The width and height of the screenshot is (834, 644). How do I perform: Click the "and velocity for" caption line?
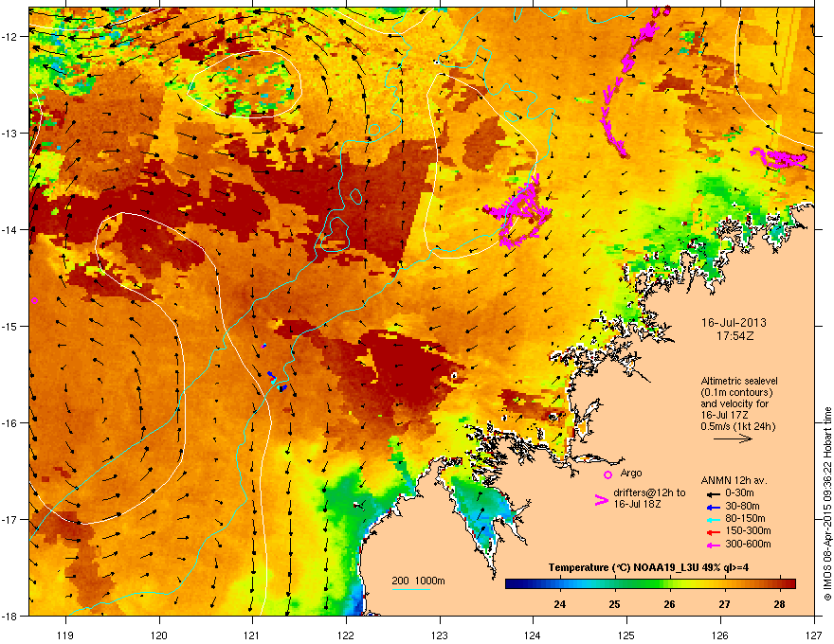[734, 403]
